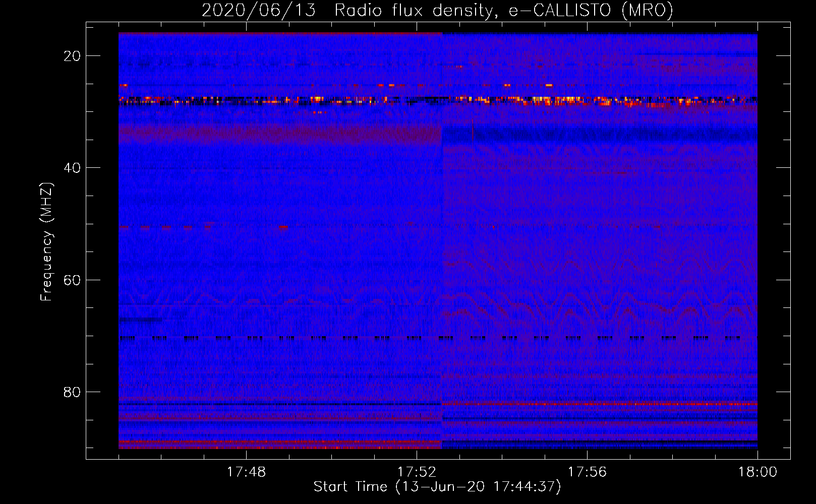The image size is (816, 504).
Task: Click the '17:48' time axis label
Action: coord(246,472)
